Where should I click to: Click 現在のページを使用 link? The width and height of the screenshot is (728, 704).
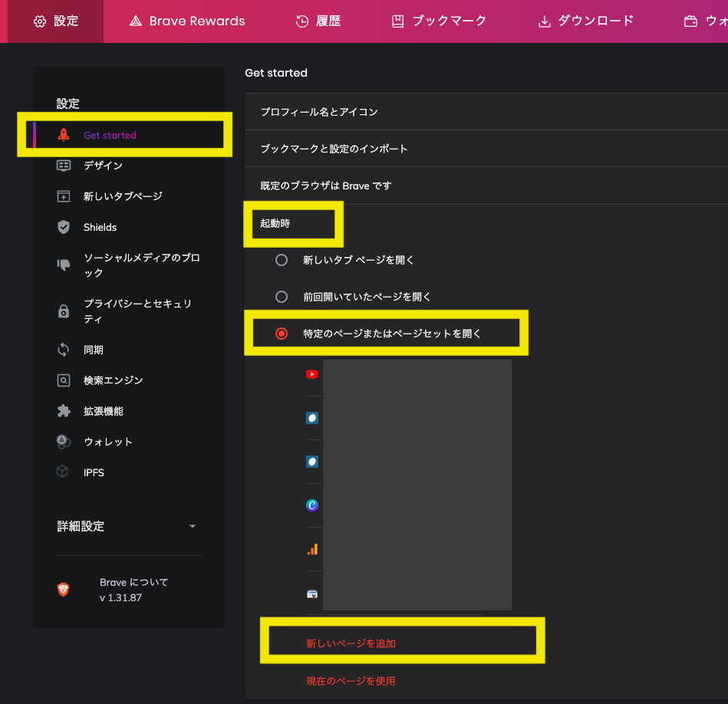tap(351, 681)
